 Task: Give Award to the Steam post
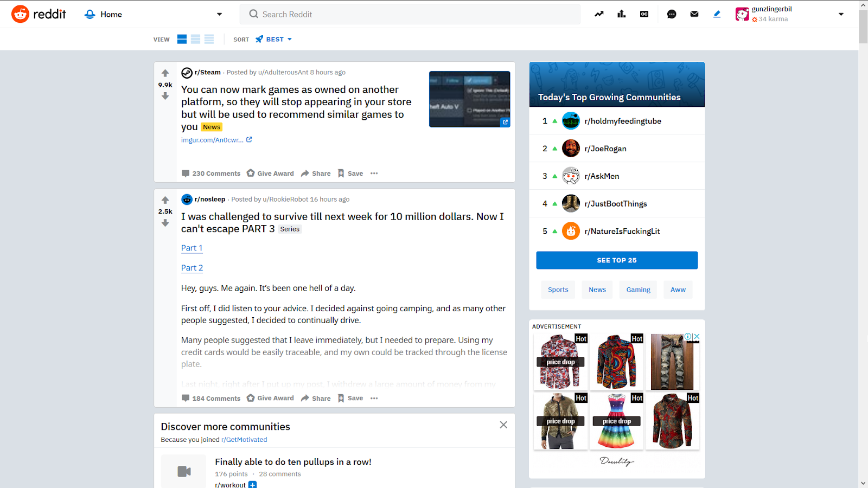click(x=270, y=174)
